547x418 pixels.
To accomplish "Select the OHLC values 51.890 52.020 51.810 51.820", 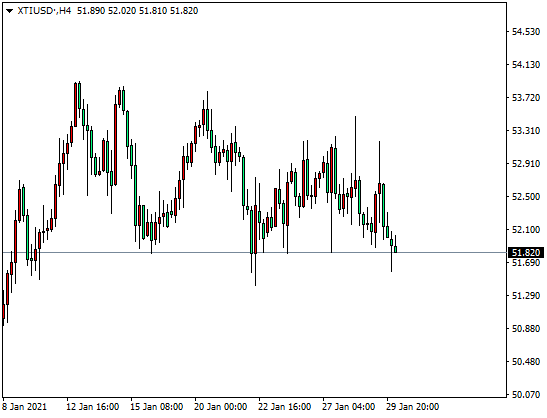I will [137, 11].
